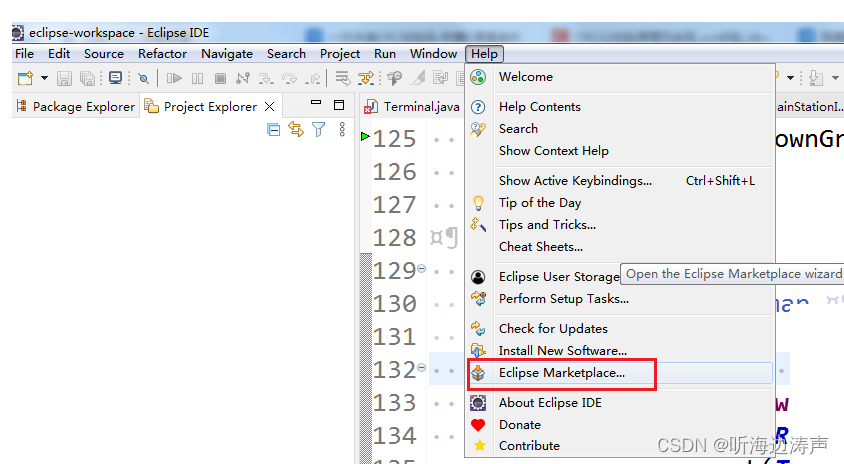
Task: Choose Help Contents
Action: pyautogui.click(x=620, y=107)
